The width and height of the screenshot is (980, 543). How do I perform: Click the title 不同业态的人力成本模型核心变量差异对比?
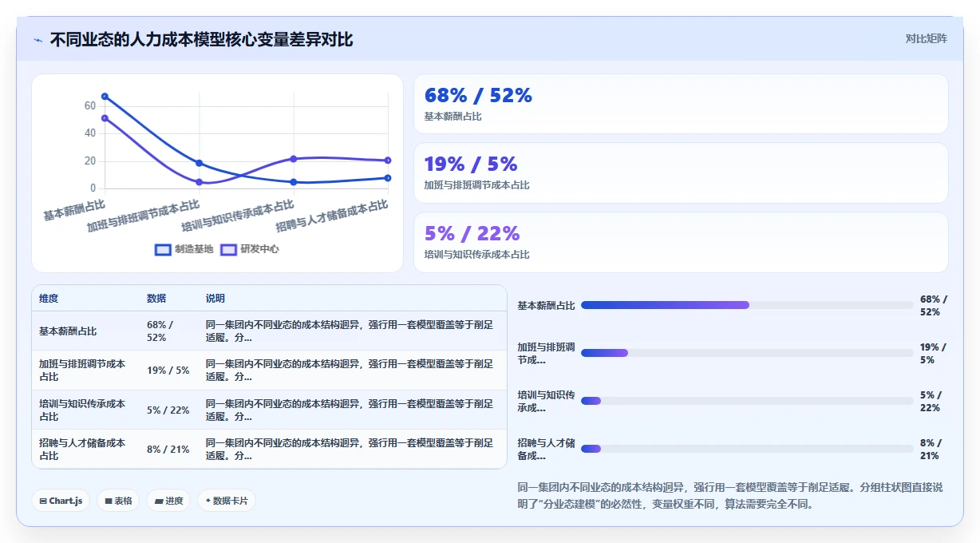[x=201, y=40]
